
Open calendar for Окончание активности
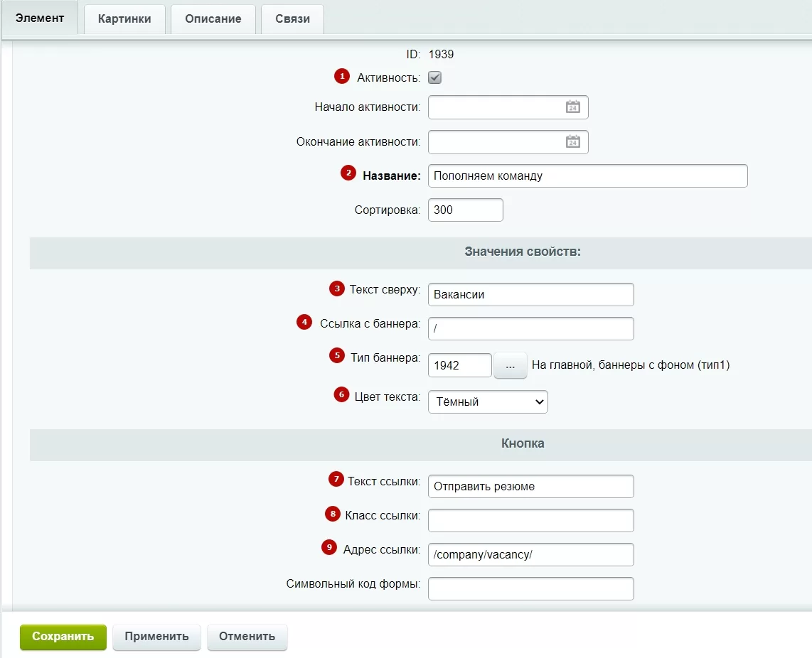(x=573, y=142)
